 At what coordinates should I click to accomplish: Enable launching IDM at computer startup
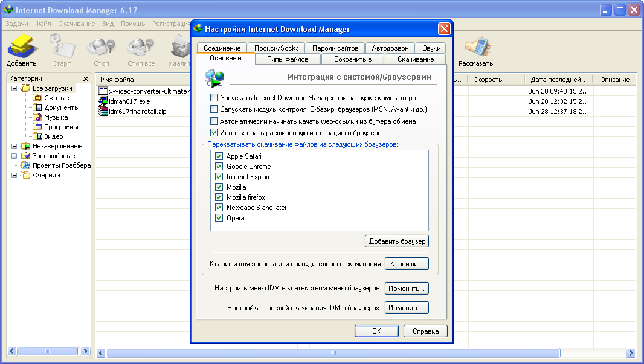coord(214,98)
